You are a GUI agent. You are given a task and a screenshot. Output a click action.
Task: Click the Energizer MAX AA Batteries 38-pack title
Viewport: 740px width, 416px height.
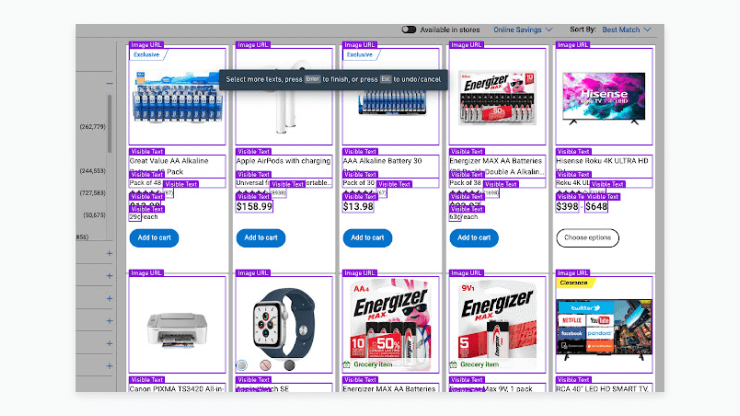pos(497,166)
